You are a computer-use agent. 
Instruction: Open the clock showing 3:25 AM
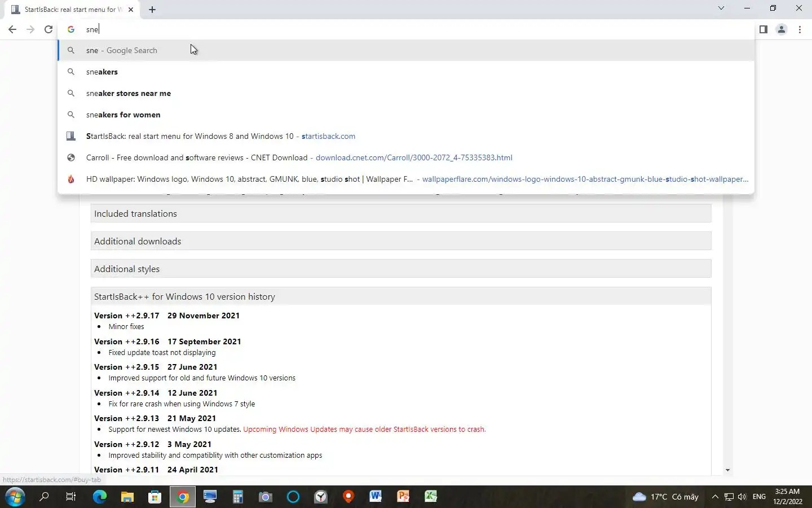coord(788,497)
